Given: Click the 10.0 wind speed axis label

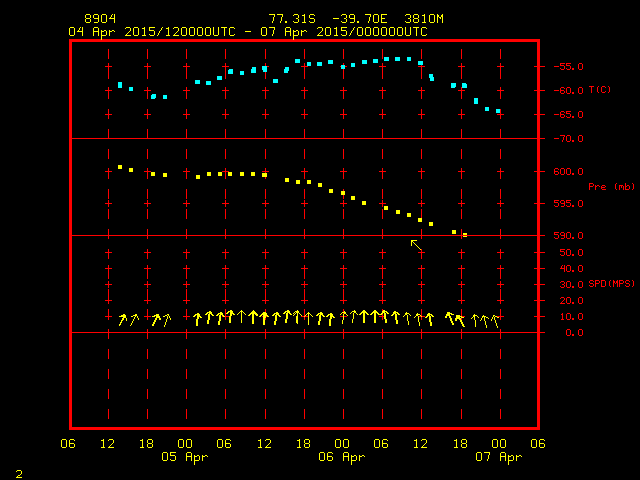Looking at the screenshot, I should (571, 317).
